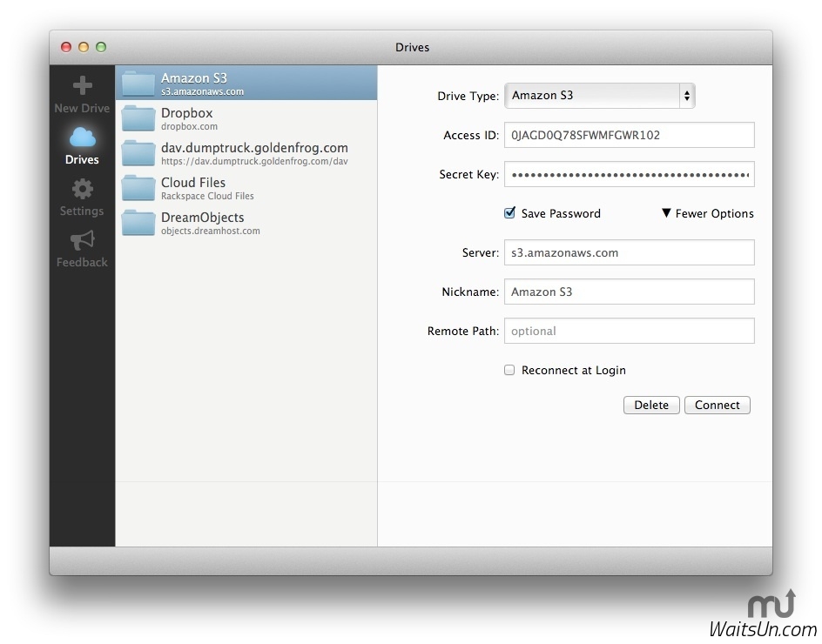Viewport: 822px width, 644px height.
Task: Enable the Reconnect at Login checkbox
Action: pos(510,370)
